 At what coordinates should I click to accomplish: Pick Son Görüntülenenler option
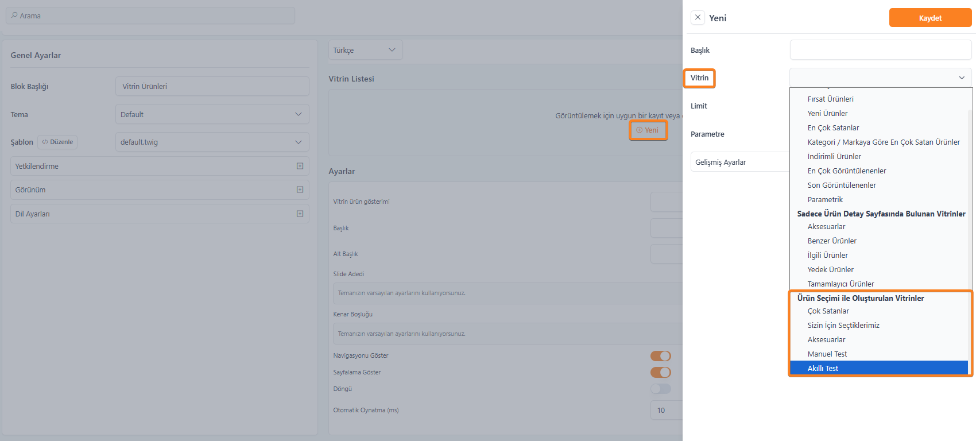point(842,185)
